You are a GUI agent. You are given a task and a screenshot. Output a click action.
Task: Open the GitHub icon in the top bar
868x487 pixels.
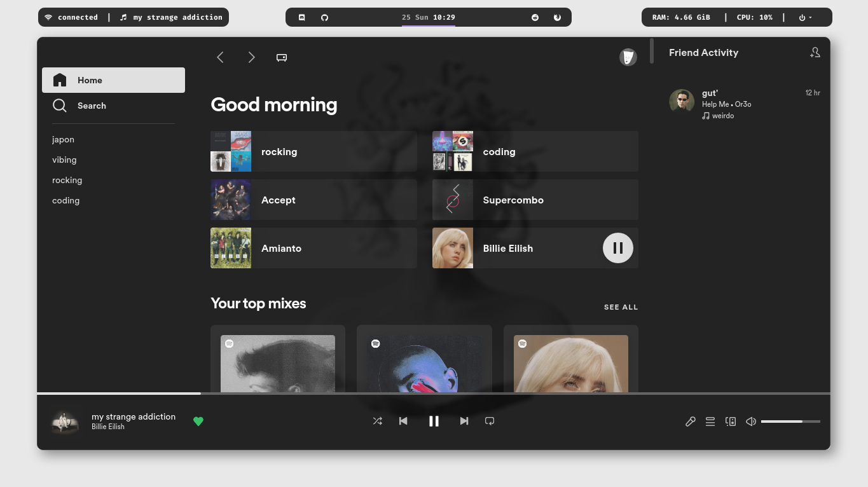[324, 17]
